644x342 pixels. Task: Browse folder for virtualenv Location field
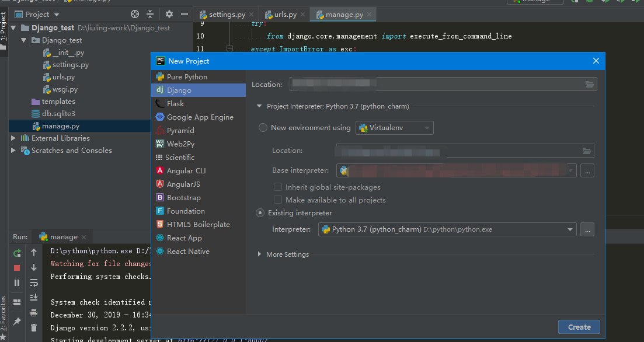point(587,151)
